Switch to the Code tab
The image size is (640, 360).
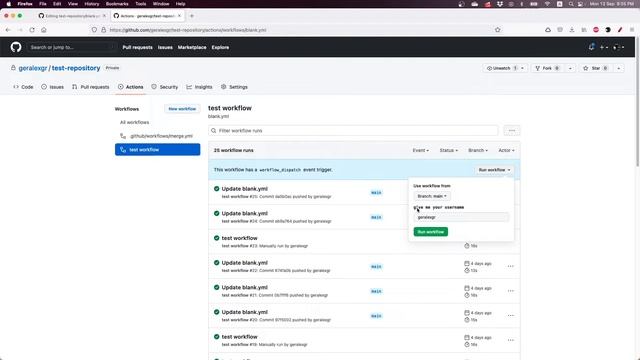click(x=23, y=87)
